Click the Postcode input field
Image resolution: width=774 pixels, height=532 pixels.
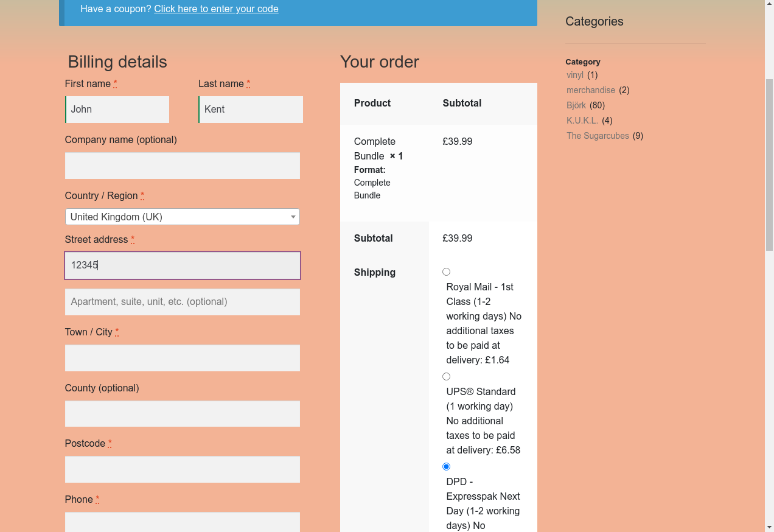point(183,470)
